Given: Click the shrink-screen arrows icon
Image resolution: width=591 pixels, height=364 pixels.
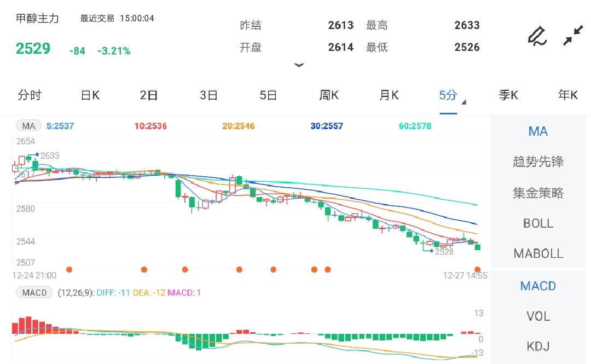Looking at the screenshot, I should pyautogui.click(x=573, y=35).
